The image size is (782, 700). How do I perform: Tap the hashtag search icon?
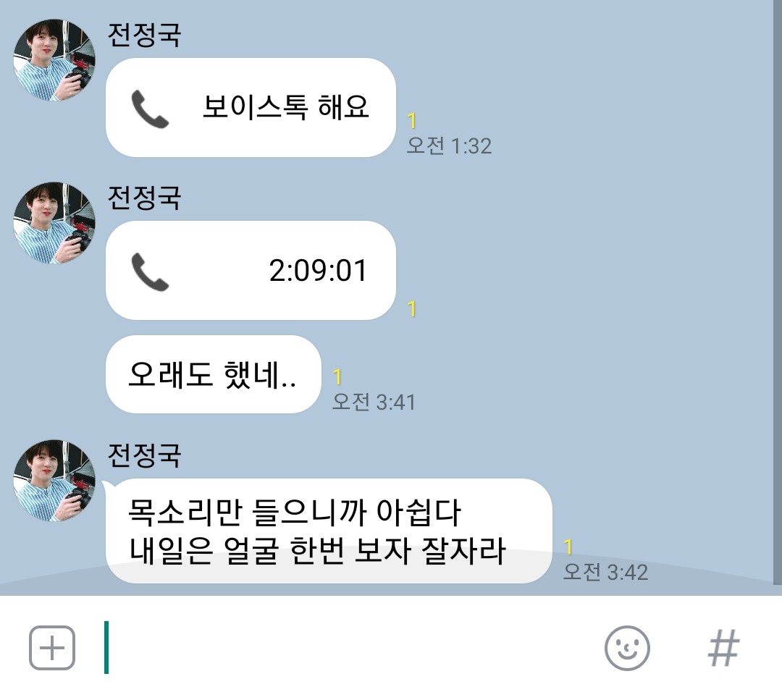pos(723,648)
